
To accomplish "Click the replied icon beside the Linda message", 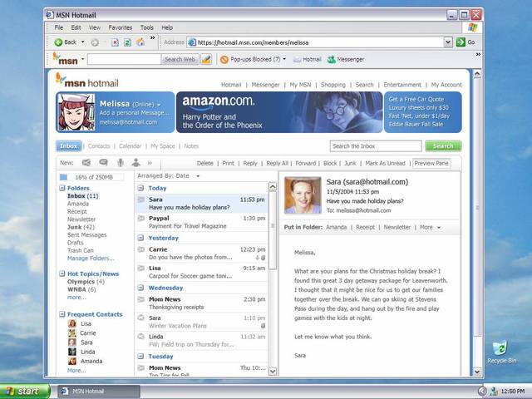I will pos(140,337).
